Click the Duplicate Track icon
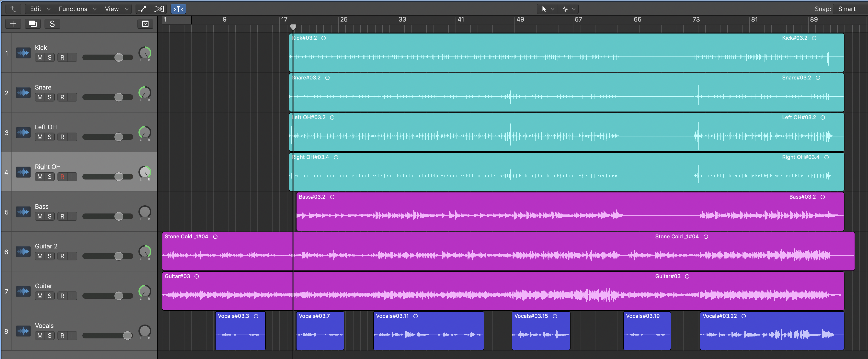Viewport: 868px width, 359px height. point(33,24)
